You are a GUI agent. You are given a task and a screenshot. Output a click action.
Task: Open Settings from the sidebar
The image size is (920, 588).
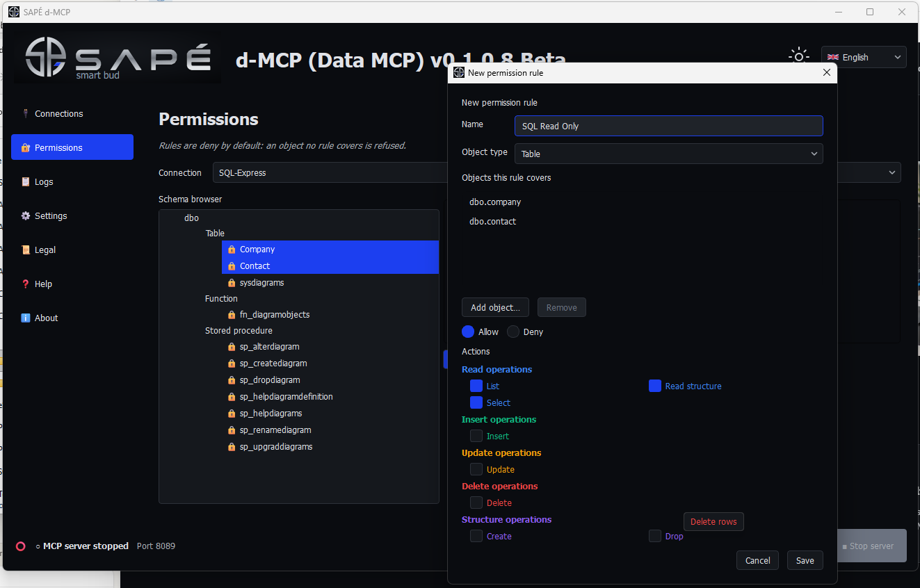[72, 215]
